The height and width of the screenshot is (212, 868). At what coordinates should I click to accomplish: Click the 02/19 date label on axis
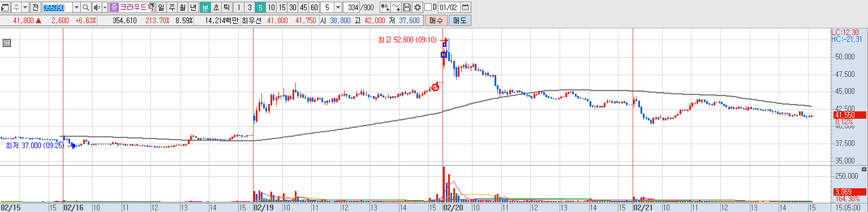264,207
